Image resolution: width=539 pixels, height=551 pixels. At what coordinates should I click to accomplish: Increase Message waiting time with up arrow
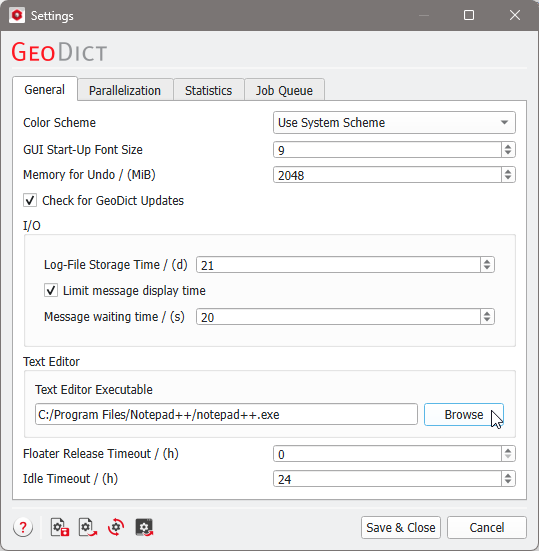pyautogui.click(x=487, y=313)
